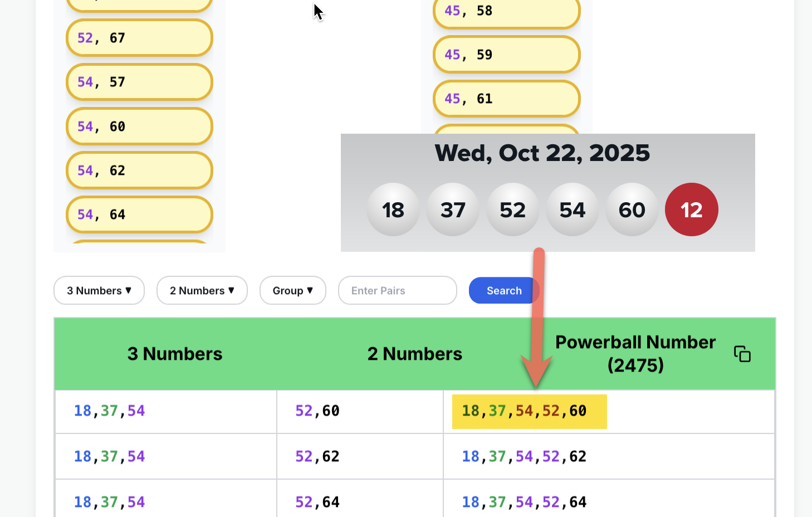
Task: Click the 3 Numbers column header
Action: [x=174, y=354]
